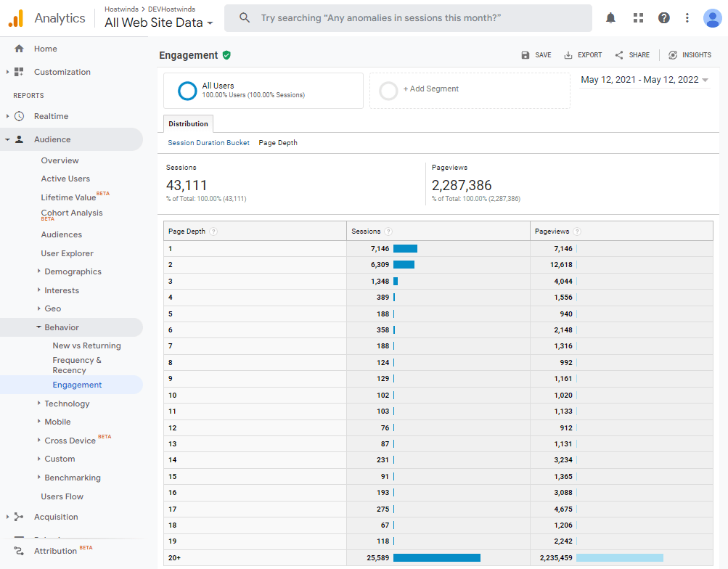Screen dimensions: 728x569
Task: Click the Sessions column help icon
Action: [x=388, y=232]
